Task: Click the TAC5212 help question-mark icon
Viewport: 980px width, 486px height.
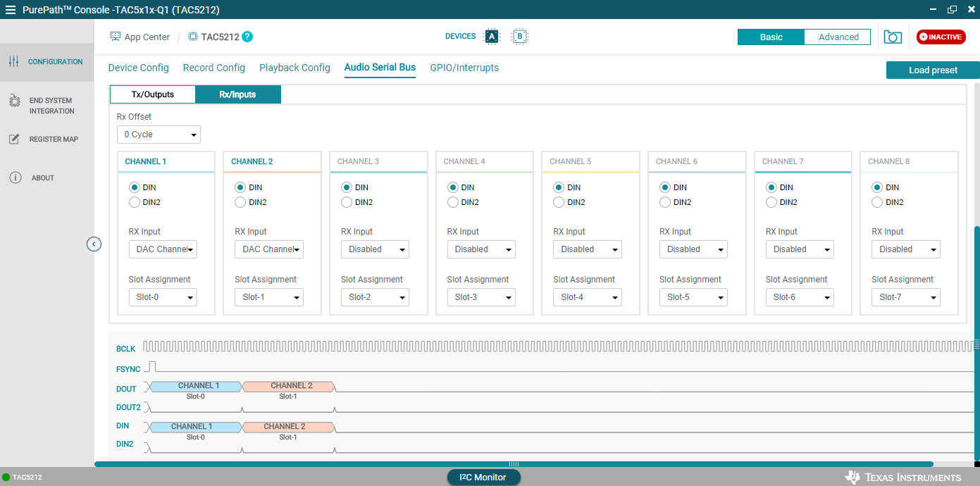Action: point(247,37)
